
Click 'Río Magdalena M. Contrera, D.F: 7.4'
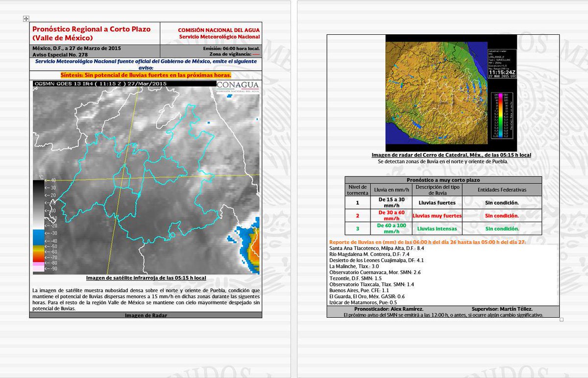point(369,255)
